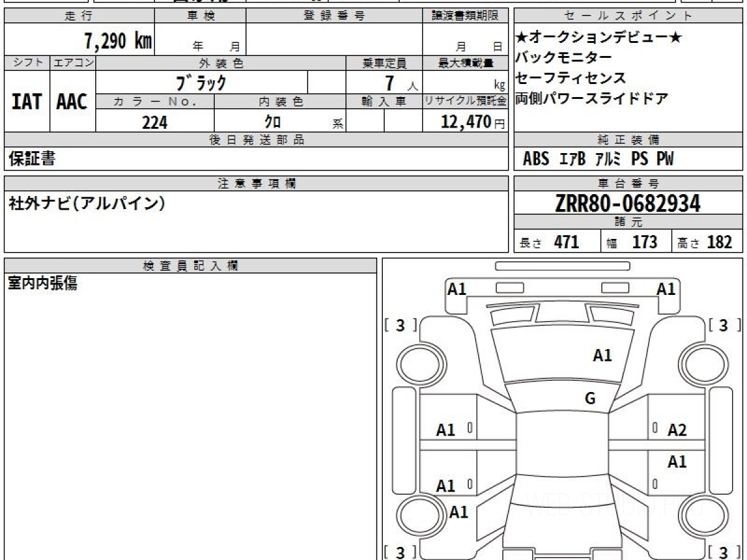The width and height of the screenshot is (747, 560).
Task: Select the 登録番号 header cell
Action: pyautogui.click(x=334, y=16)
